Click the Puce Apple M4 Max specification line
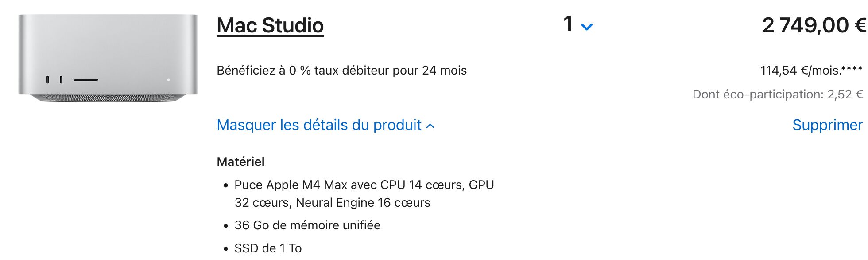This screenshot has width=868, height=260. click(364, 193)
